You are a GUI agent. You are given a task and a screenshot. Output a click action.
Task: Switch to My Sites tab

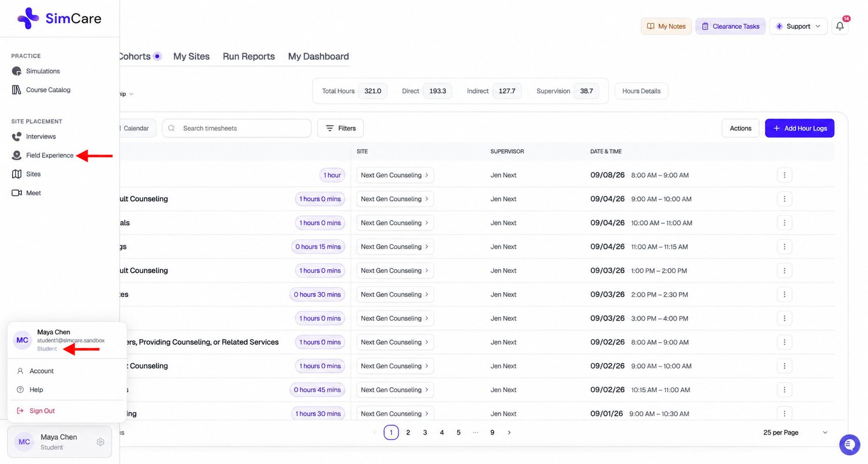(191, 57)
